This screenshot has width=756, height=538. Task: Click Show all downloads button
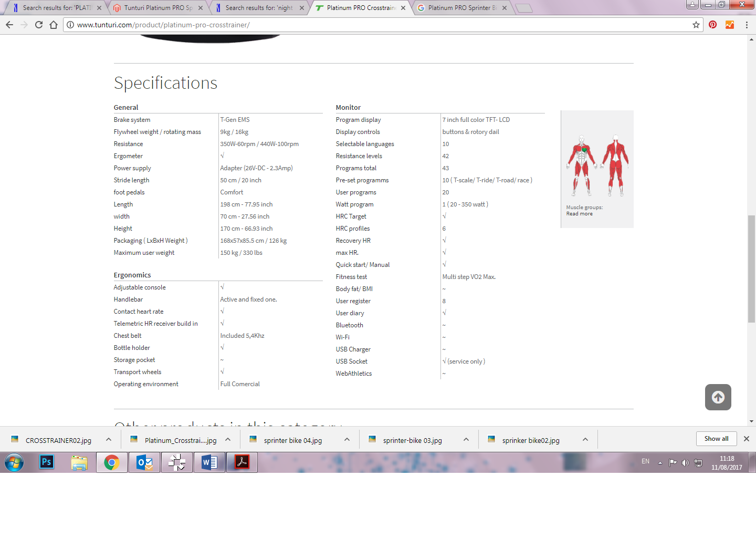coord(716,439)
